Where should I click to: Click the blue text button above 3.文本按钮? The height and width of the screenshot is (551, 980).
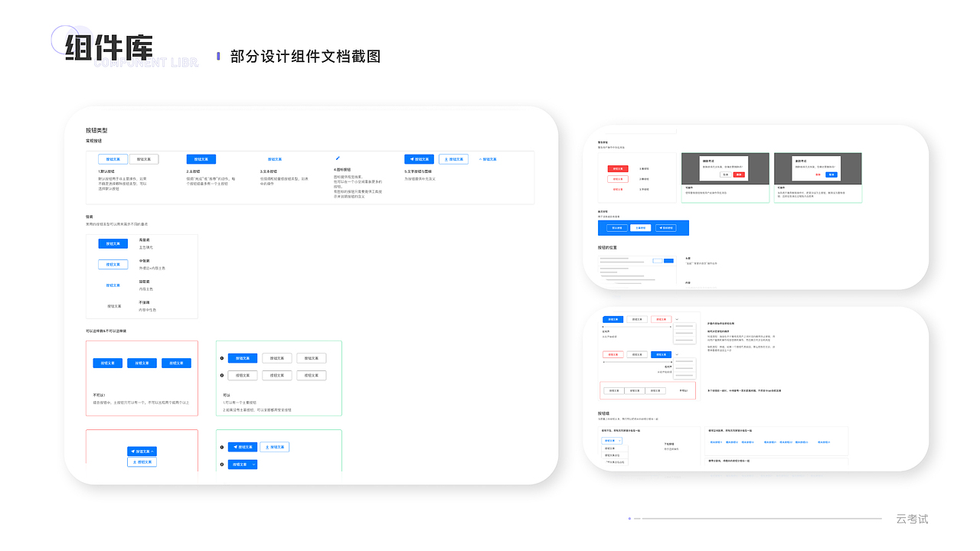point(274,159)
